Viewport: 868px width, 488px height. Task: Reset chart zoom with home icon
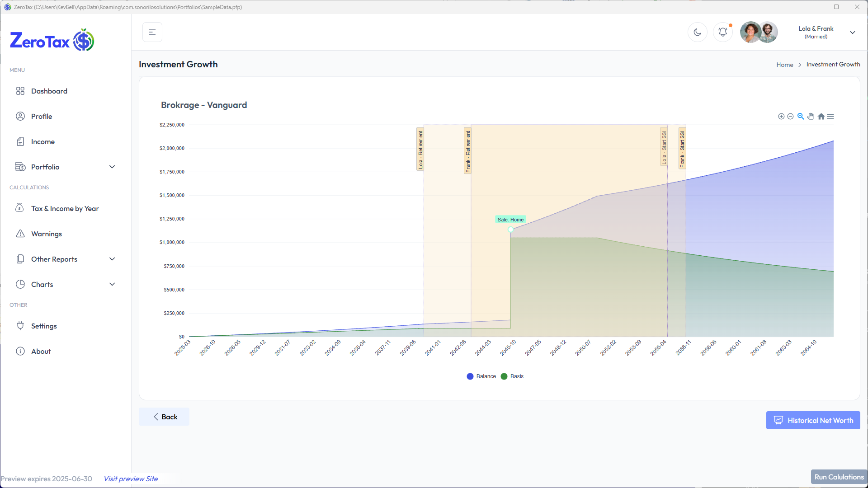[821, 117]
